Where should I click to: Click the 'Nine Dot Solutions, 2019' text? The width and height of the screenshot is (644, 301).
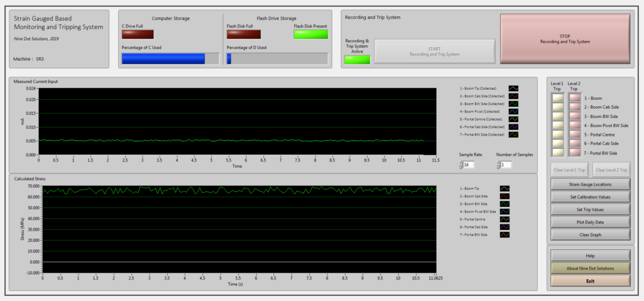click(x=36, y=38)
